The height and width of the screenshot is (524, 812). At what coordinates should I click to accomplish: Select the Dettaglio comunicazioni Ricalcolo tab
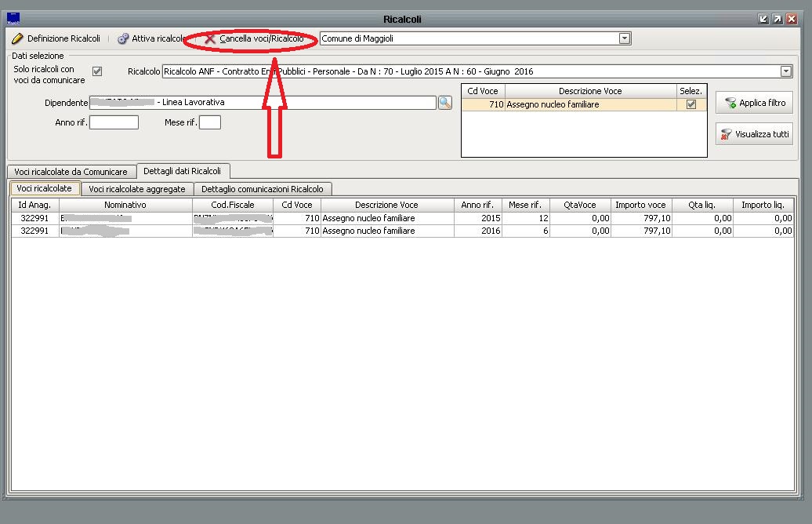click(262, 189)
